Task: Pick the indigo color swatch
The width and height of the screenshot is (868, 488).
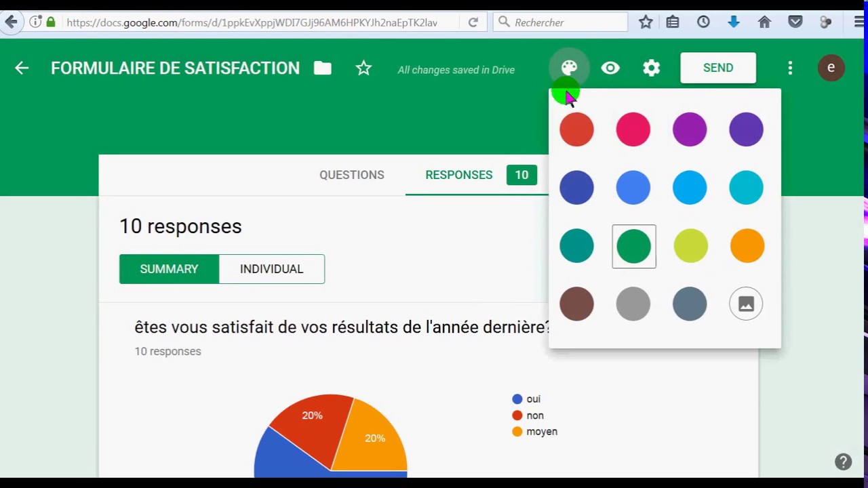Action: (x=576, y=188)
